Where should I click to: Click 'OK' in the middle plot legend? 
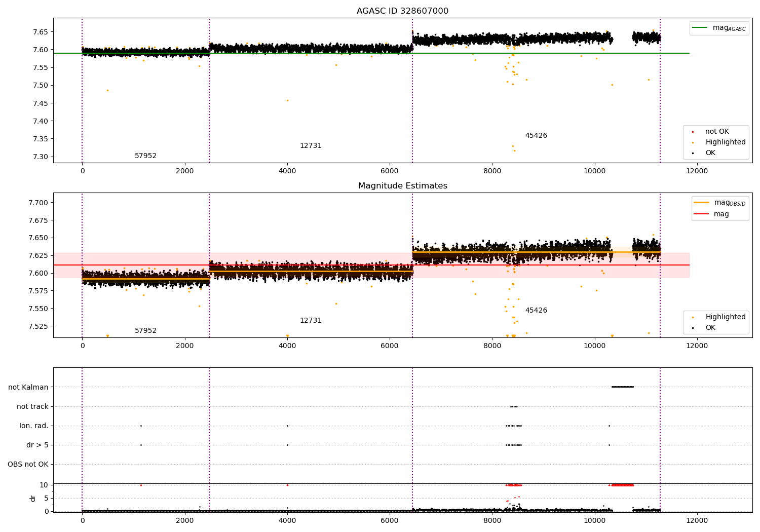point(710,328)
